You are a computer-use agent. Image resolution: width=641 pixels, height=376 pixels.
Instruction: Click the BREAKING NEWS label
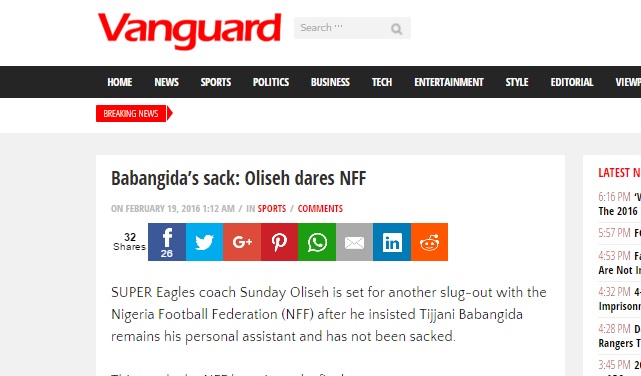(131, 114)
